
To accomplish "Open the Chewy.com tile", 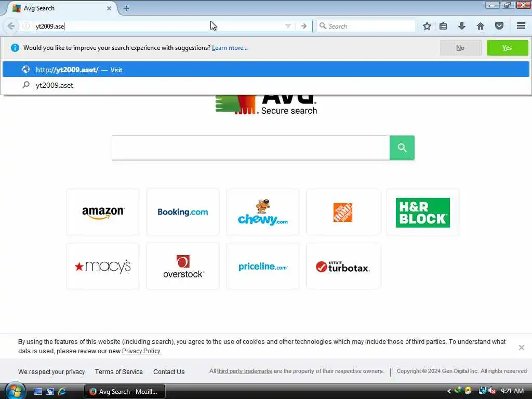I will (263, 212).
